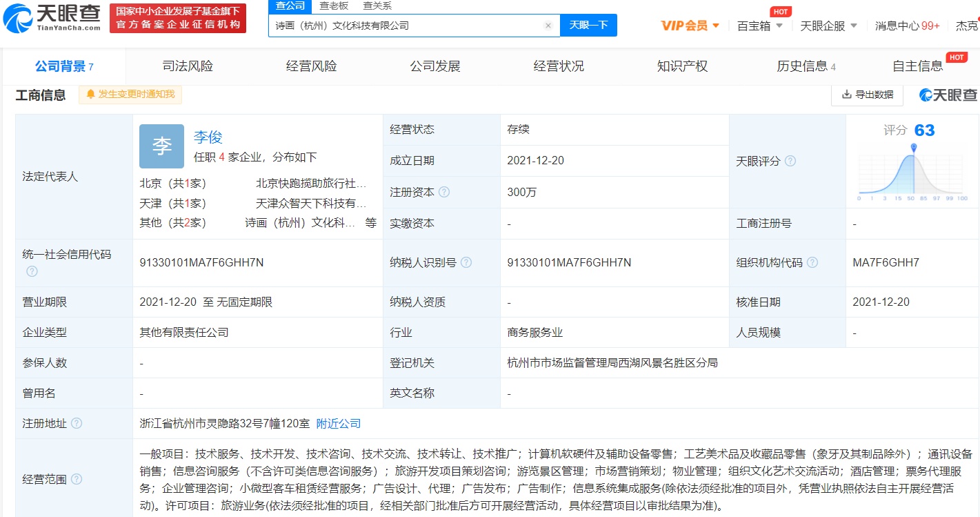Open 诗画（杭州）文化科 company link in list

tap(301, 223)
